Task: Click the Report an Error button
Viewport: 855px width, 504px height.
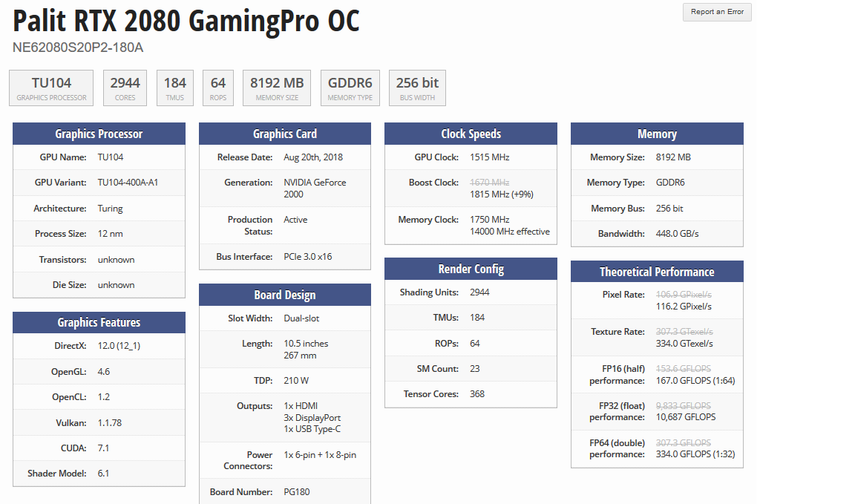Action: pos(717,12)
